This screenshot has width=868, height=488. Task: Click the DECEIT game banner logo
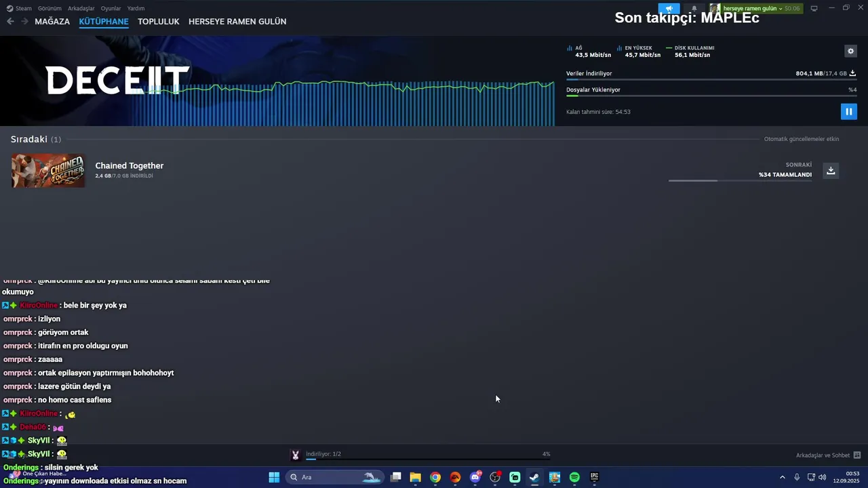point(117,81)
